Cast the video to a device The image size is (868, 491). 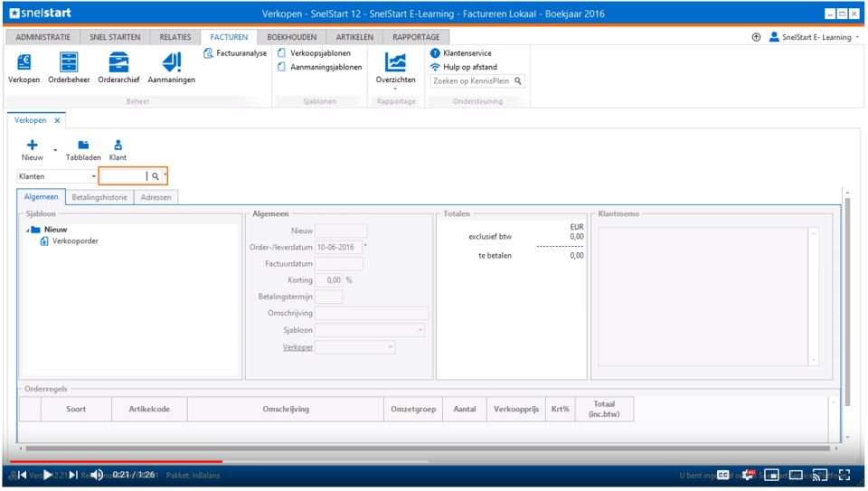click(x=820, y=475)
